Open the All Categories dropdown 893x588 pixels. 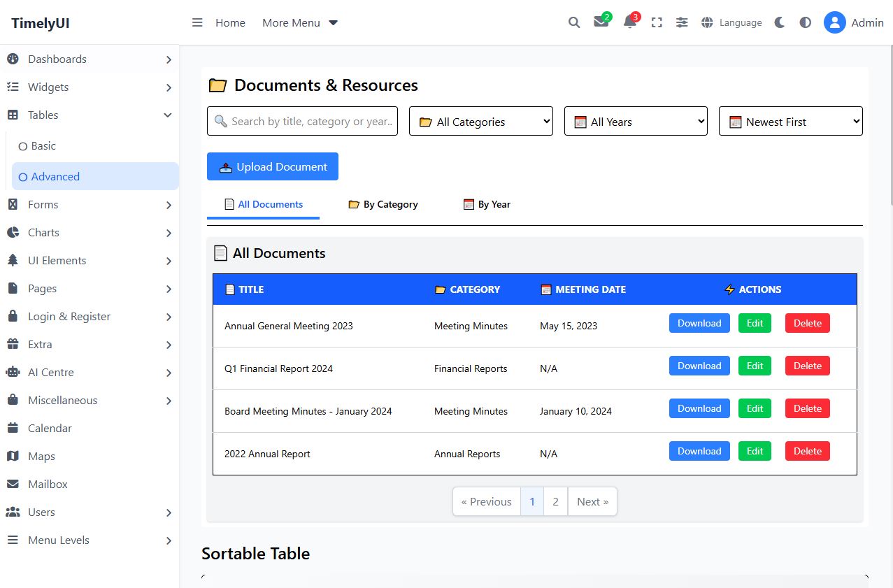480,121
